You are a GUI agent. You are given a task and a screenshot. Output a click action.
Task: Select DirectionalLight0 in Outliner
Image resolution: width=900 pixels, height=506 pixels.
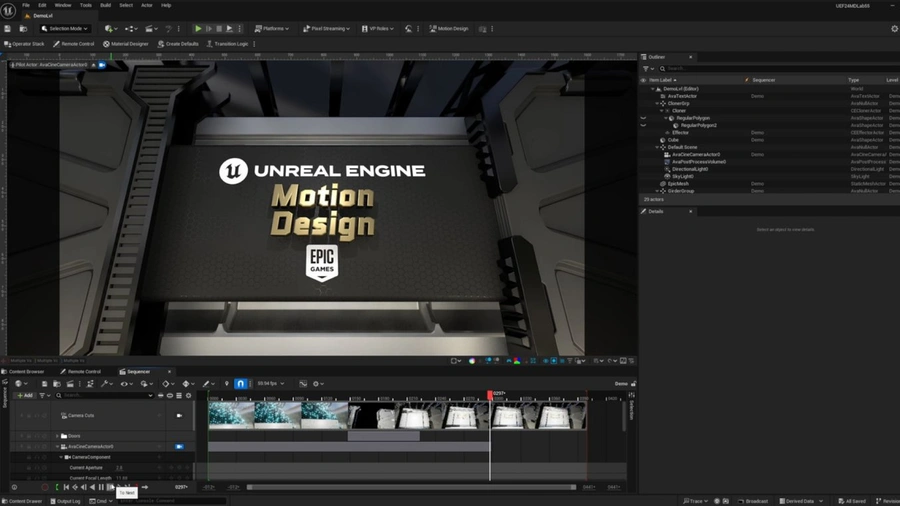coord(689,169)
